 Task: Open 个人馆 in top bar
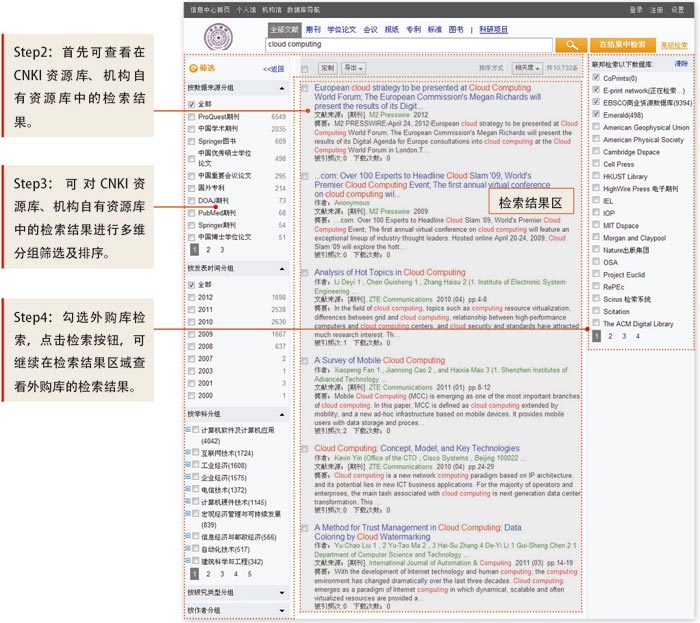[x=246, y=9]
